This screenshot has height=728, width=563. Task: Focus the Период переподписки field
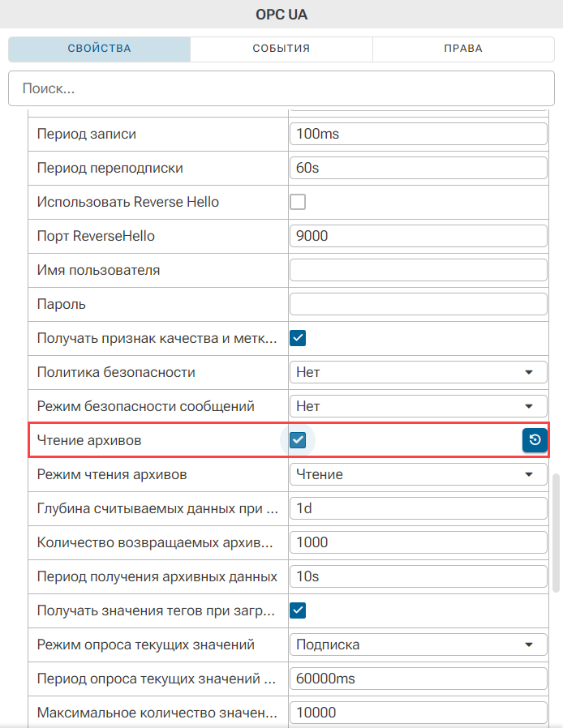pyautogui.click(x=418, y=168)
